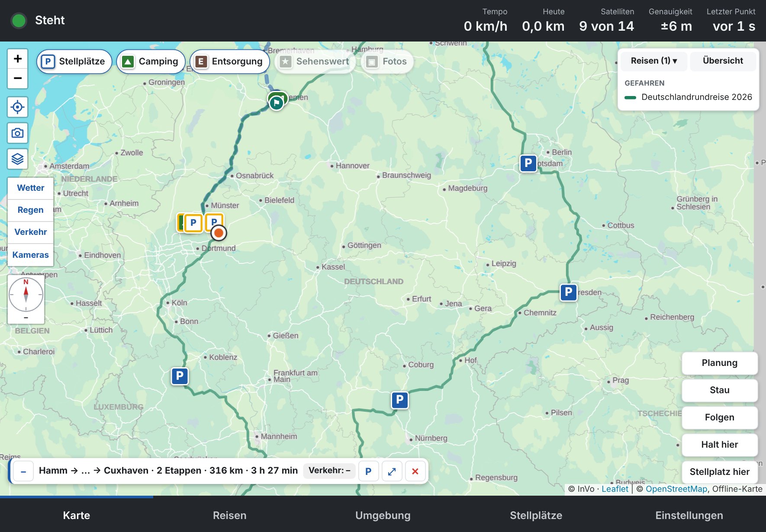This screenshot has width=766, height=532.
Task: Toggle the Entsorgung filter chip
Action: [x=230, y=61]
